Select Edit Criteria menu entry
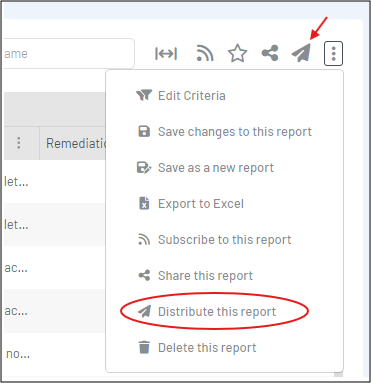 tap(224, 96)
